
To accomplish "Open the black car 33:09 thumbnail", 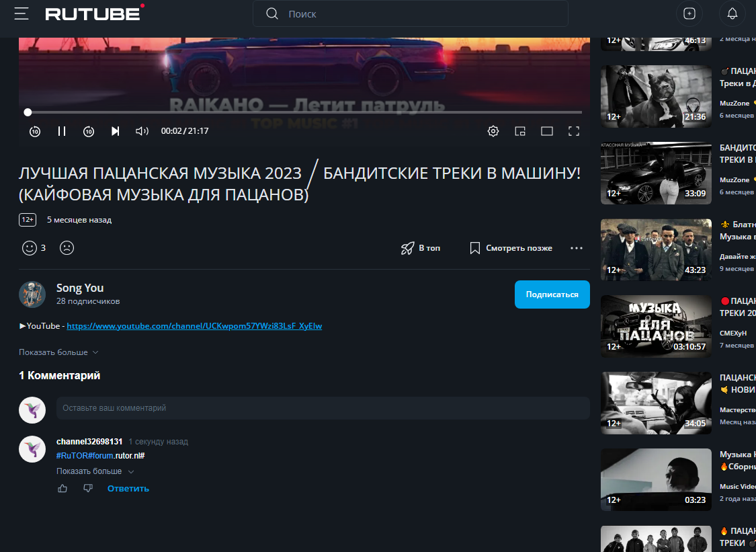I will [656, 173].
